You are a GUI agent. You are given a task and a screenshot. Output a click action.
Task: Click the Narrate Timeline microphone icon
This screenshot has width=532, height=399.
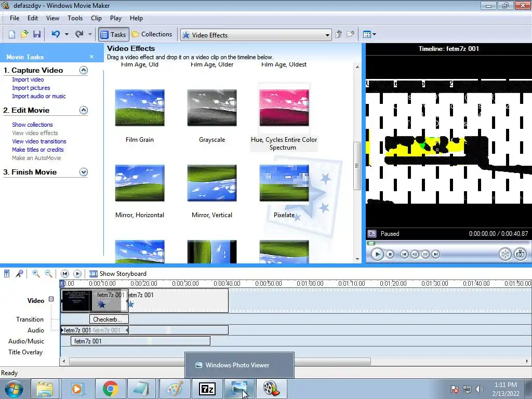click(19, 274)
